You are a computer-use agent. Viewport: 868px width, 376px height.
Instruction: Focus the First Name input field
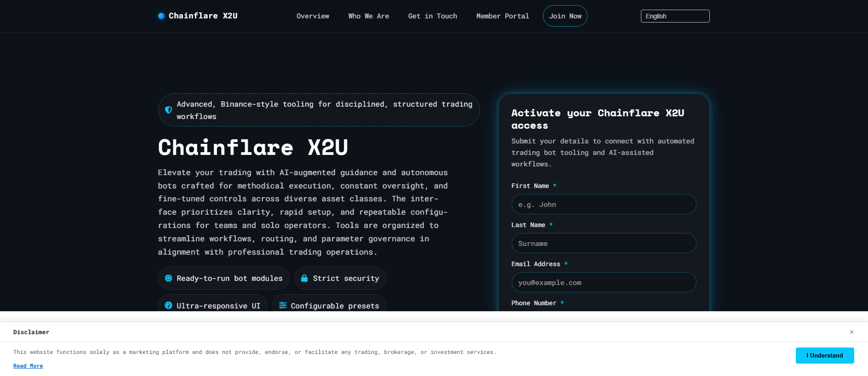click(x=604, y=204)
